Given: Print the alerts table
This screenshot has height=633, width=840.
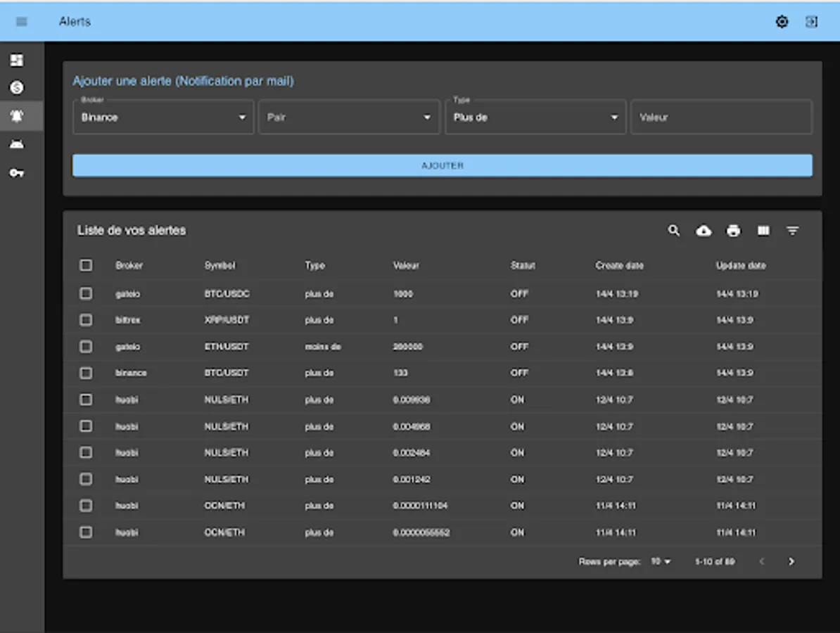Looking at the screenshot, I should 733,230.
